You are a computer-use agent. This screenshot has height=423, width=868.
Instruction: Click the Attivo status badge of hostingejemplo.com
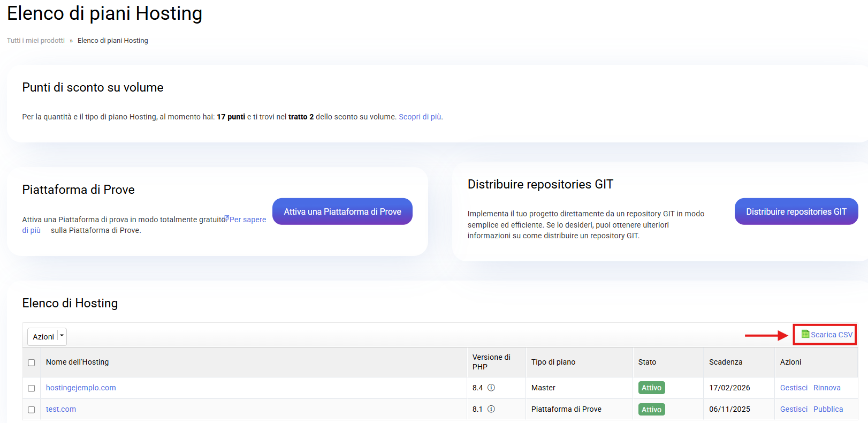[x=651, y=388]
